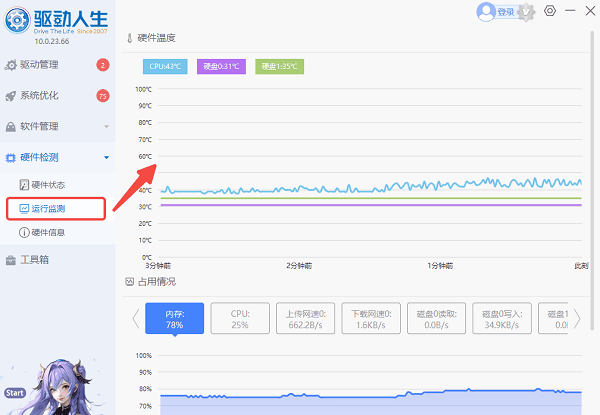Select the 运行监测 menu item

(48, 209)
